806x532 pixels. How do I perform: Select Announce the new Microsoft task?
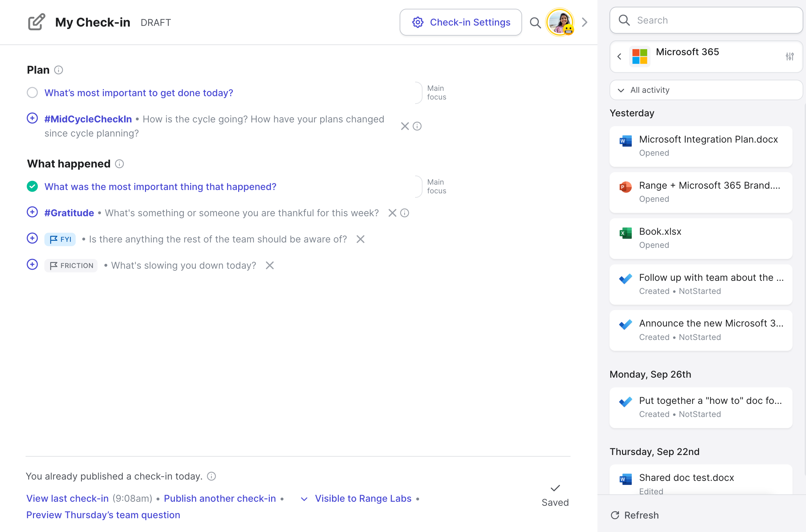pos(701,331)
